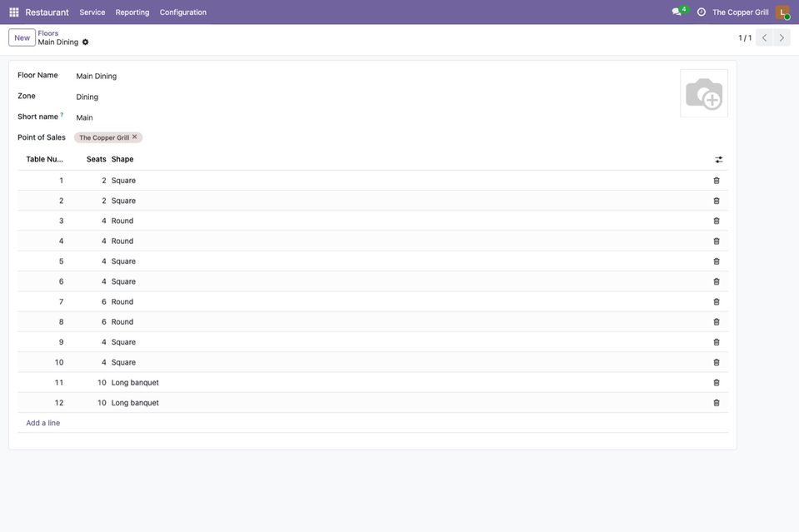Sort by the Shape column header
This screenshot has width=799, height=532.
122,159
